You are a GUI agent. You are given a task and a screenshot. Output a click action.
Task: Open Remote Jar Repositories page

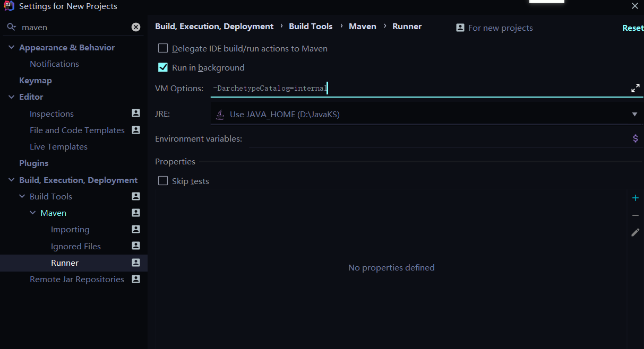[77, 279]
